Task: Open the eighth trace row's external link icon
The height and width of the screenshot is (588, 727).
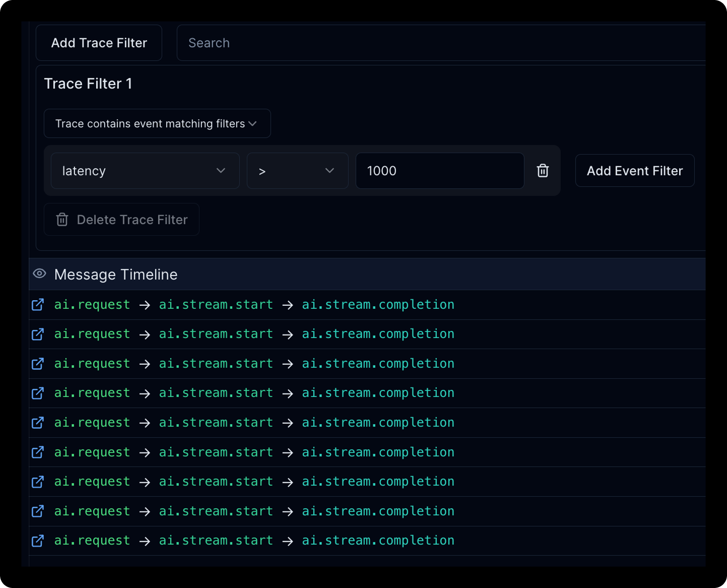Action: [38, 511]
